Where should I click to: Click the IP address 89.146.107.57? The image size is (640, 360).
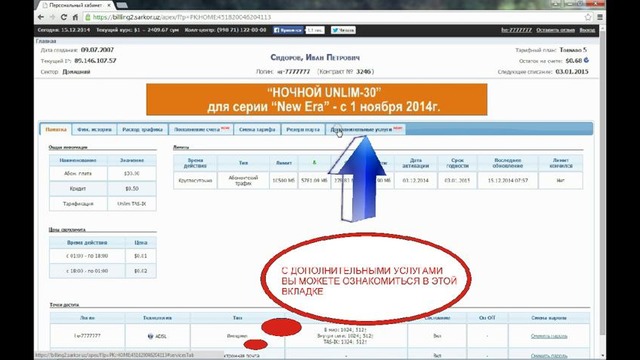pyautogui.click(x=96, y=60)
